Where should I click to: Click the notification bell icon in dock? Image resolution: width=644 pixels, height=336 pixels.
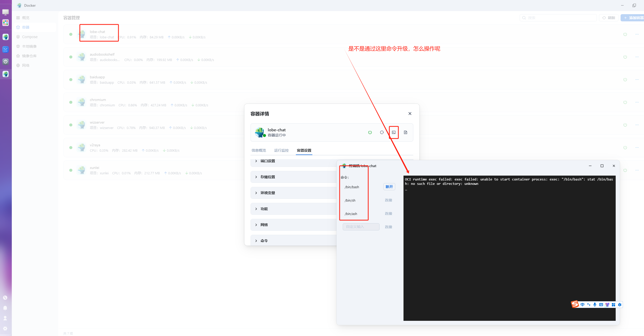click(x=5, y=308)
